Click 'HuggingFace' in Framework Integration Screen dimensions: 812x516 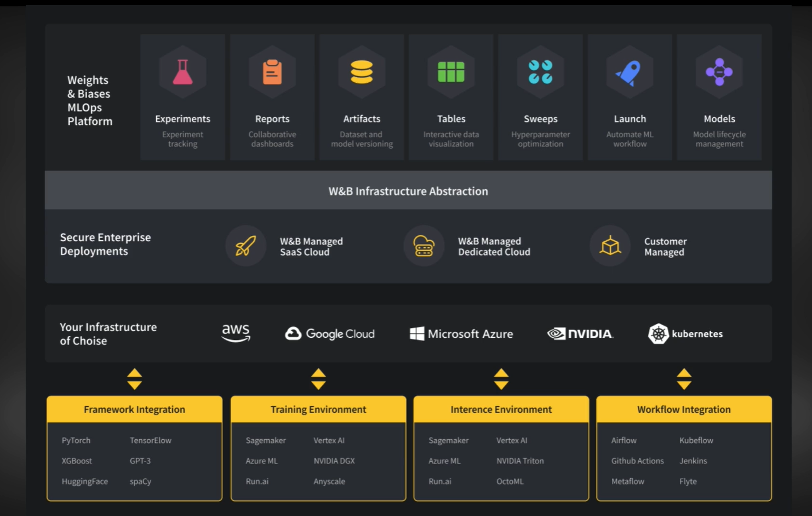point(85,481)
